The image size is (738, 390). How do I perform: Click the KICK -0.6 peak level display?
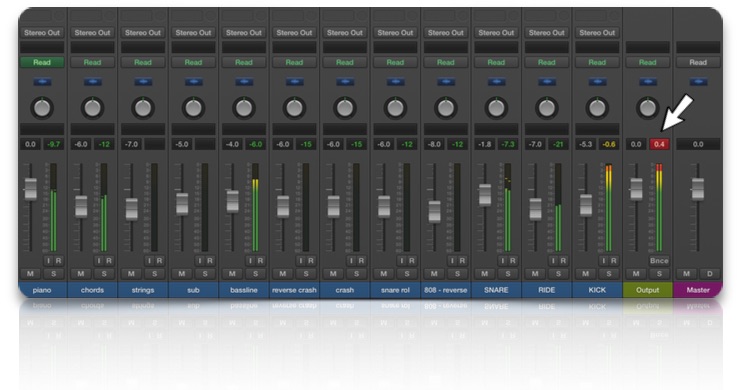tap(609, 144)
